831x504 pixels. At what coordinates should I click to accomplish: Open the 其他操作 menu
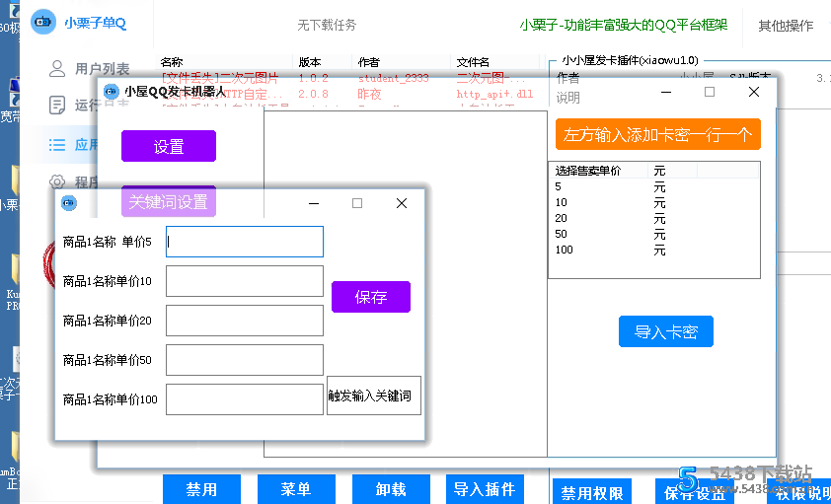[786, 26]
